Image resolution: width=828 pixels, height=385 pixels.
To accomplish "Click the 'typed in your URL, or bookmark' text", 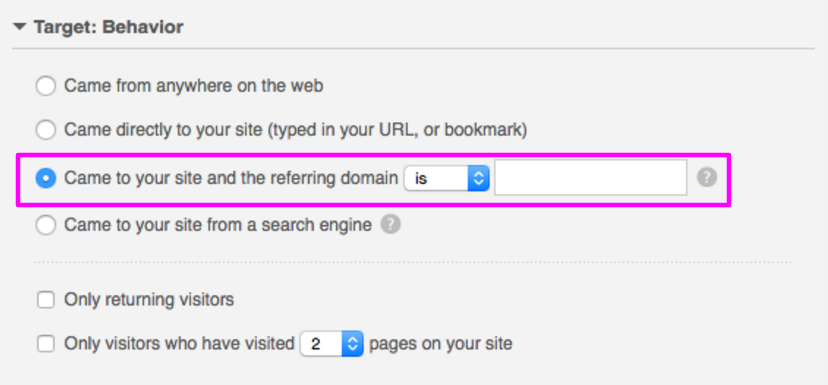I will (398, 130).
